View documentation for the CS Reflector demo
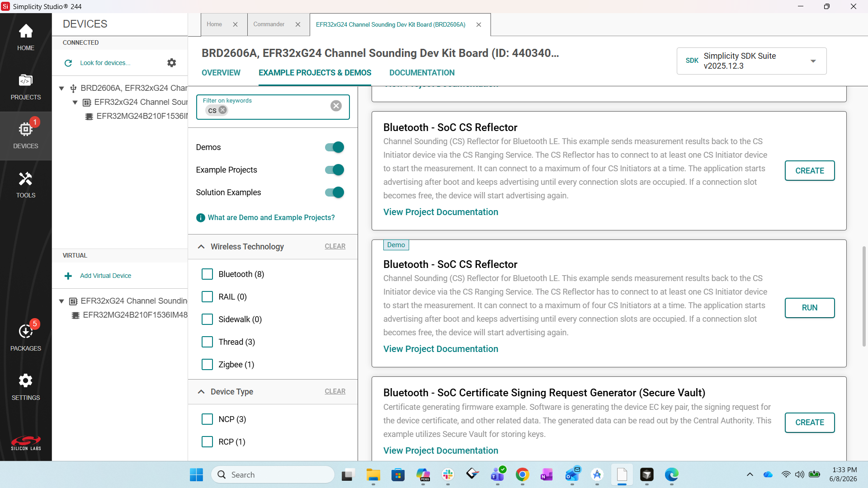This screenshot has width=868, height=488. (440, 349)
